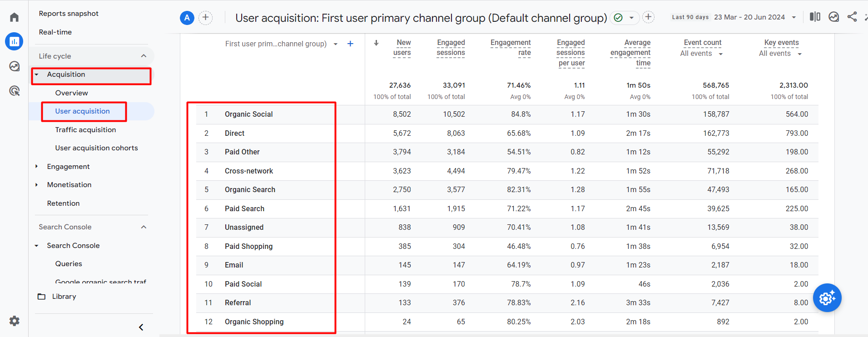Open the Advertising icon in left rail

(14, 91)
